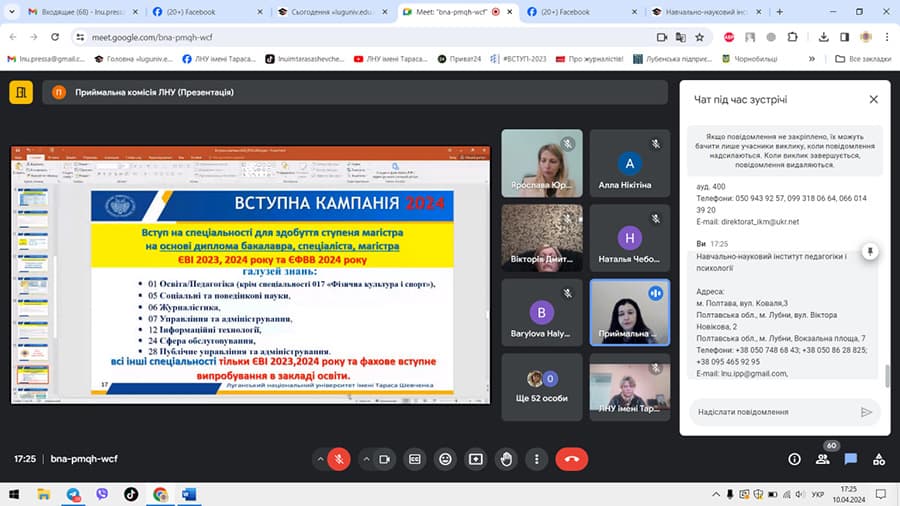The image size is (900, 506).
Task: Switch to the Навчально-науковий tab
Action: [707, 11]
